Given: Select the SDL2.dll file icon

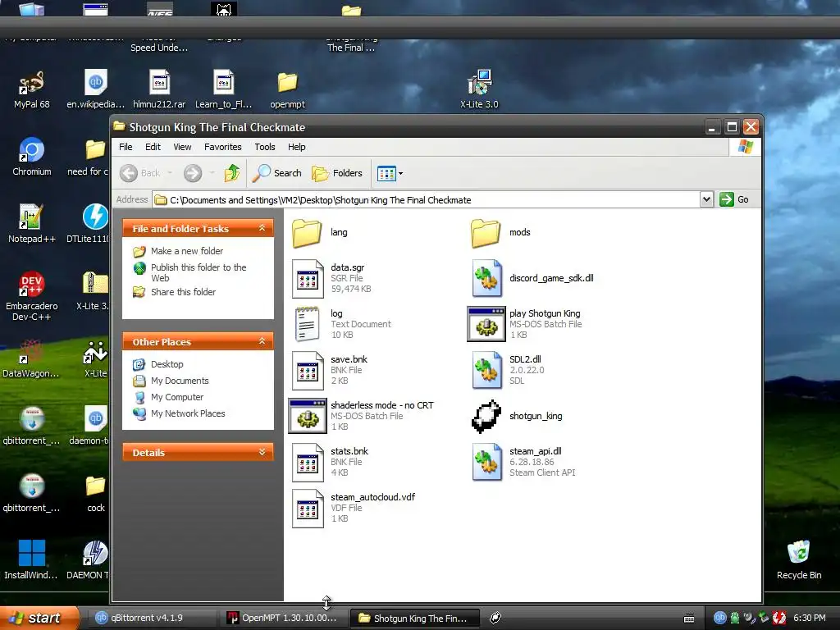Looking at the screenshot, I should 486,370.
